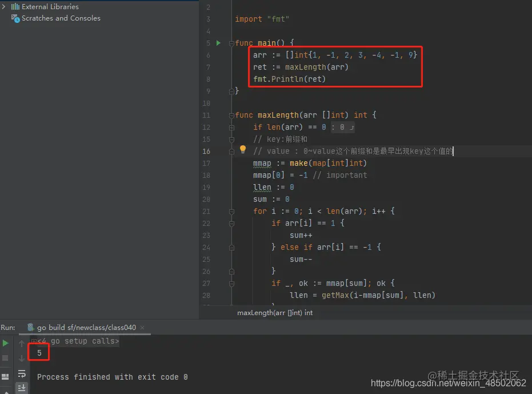Click the folded ': 0' placeholder at line 12
The width and height of the screenshot is (532, 394).
click(343, 127)
